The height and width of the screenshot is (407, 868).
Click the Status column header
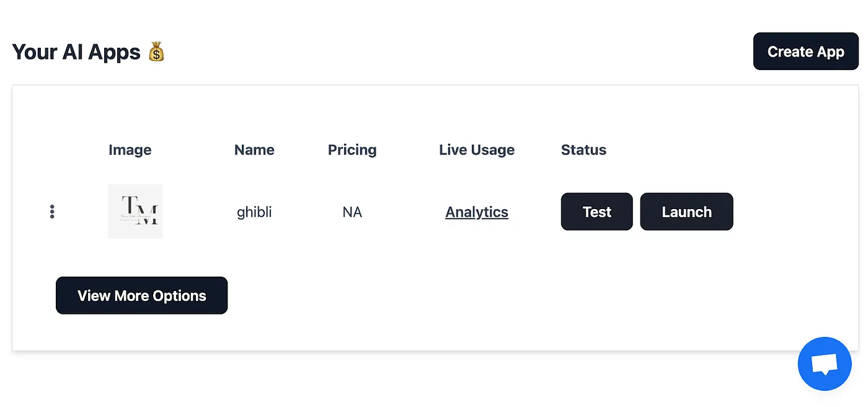pos(583,150)
